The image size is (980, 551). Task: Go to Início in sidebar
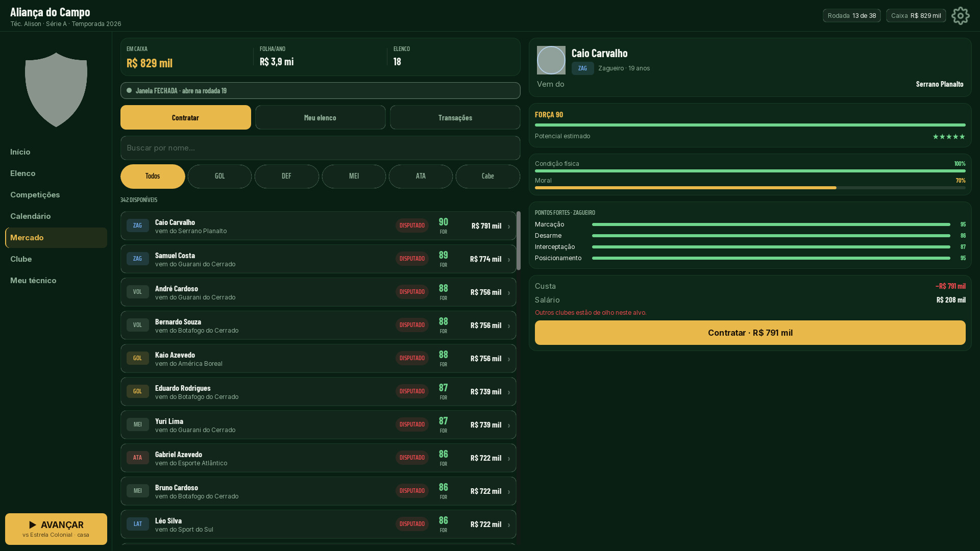pos(56,152)
